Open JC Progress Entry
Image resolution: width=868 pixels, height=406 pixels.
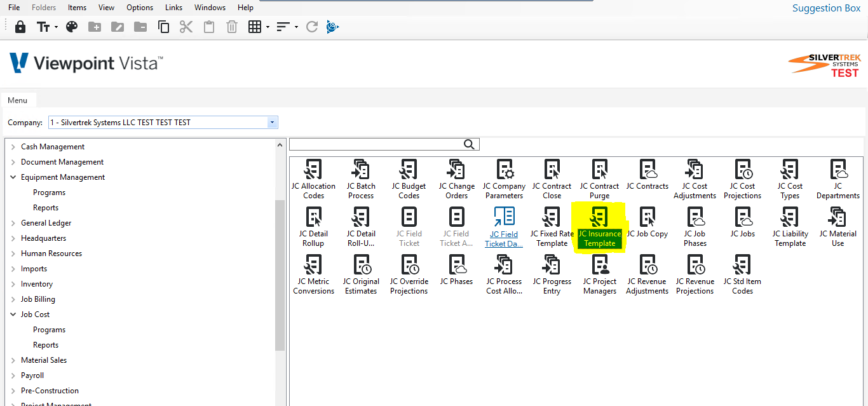(552, 274)
